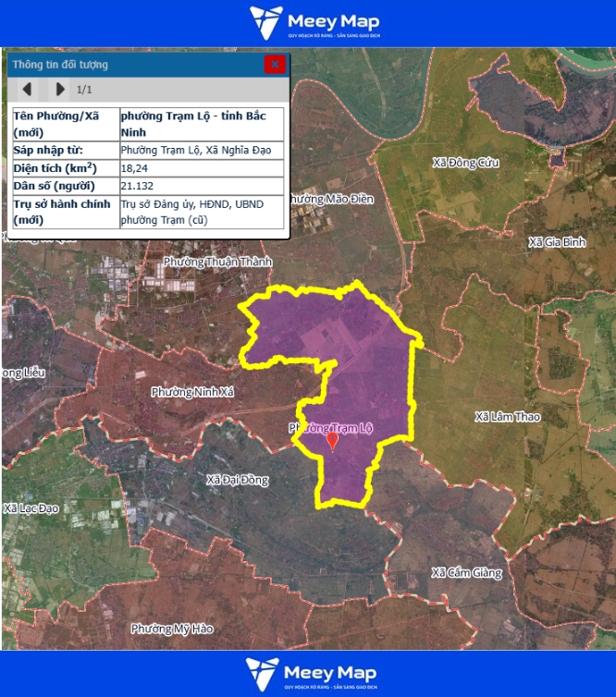The width and height of the screenshot is (616, 697).
Task: Click the Thông tin đối tượng title bar
Action: click(x=129, y=65)
